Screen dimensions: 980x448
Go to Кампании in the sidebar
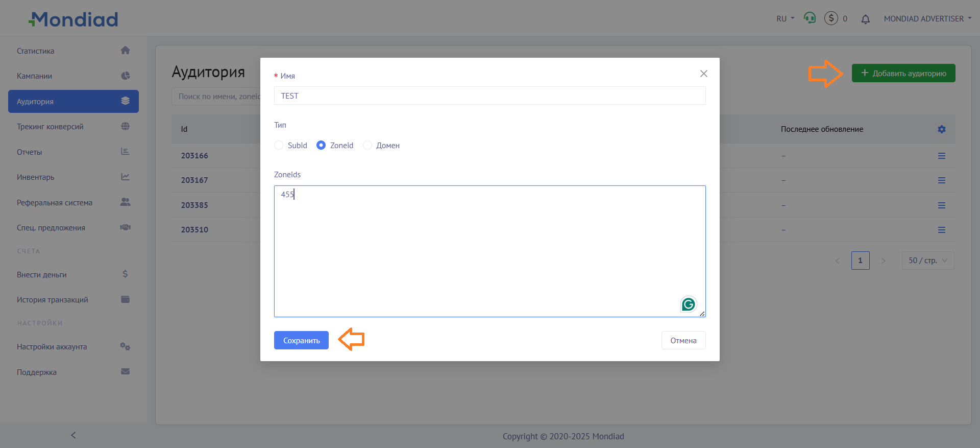pos(35,76)
